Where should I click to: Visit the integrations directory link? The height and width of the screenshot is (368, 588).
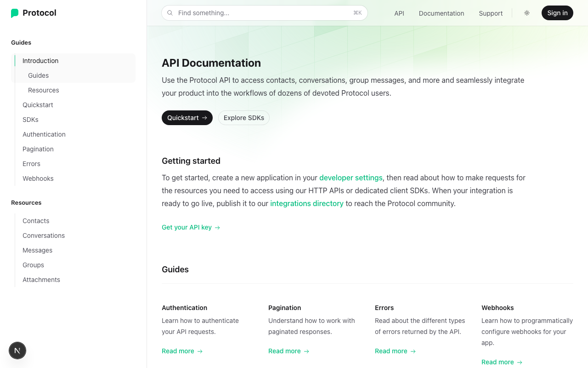coord(307,203)
